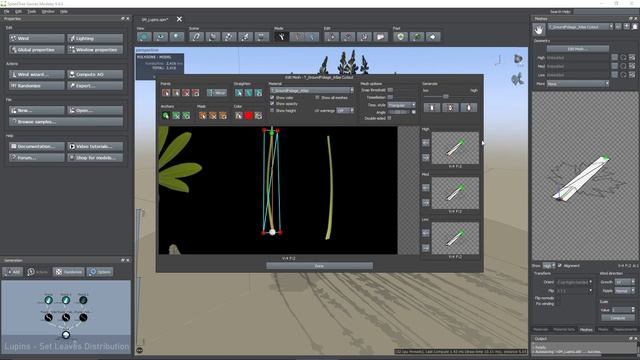640x360 pixels.
Task: Click first Generate mesh button
Action: click(432, 107)
